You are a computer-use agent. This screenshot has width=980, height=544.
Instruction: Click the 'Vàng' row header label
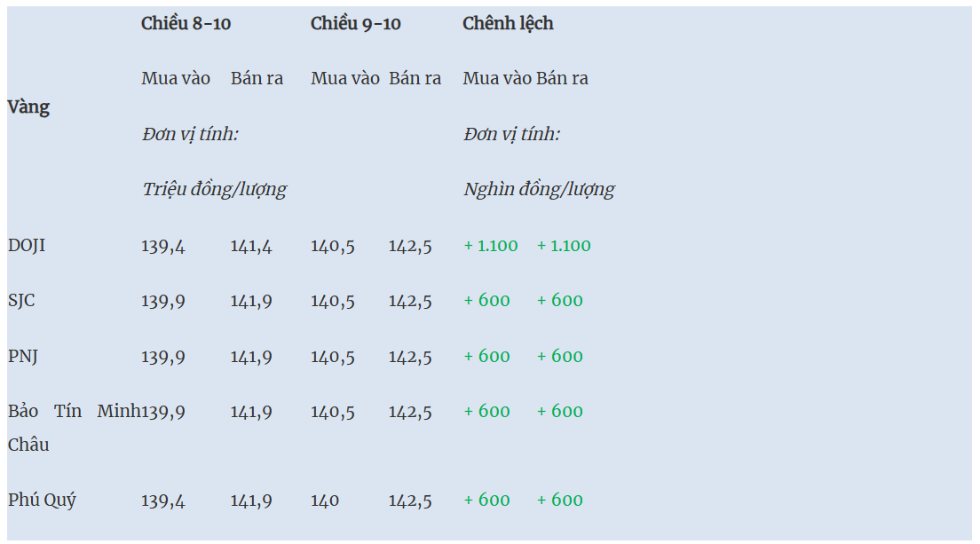pos(28,107)
